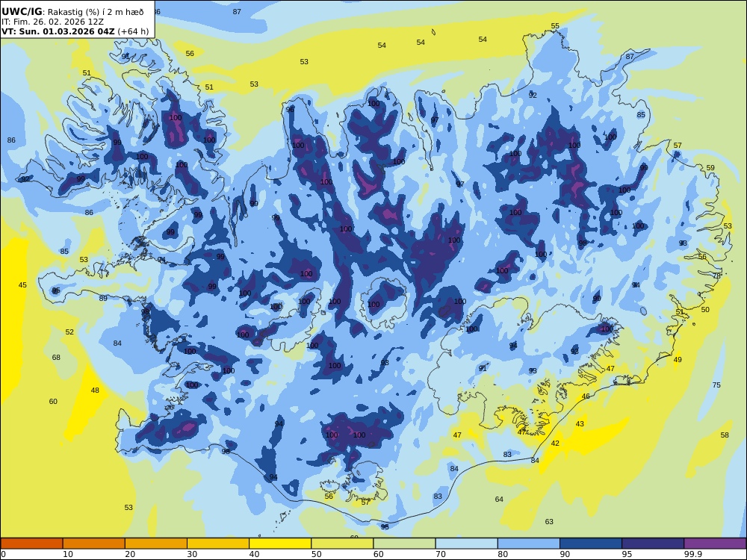Click the map value '46'
Viewport: 747px width, 560px height.
click(x=586, y=396)
